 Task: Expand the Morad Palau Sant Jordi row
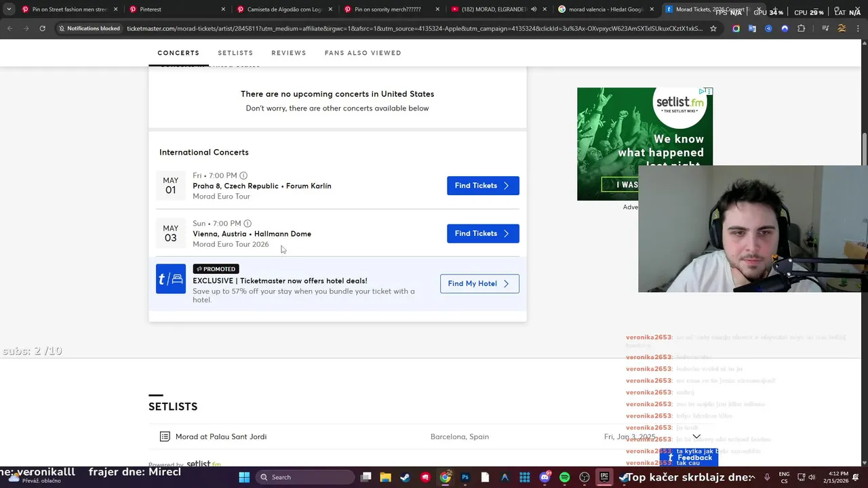[696, 436]
